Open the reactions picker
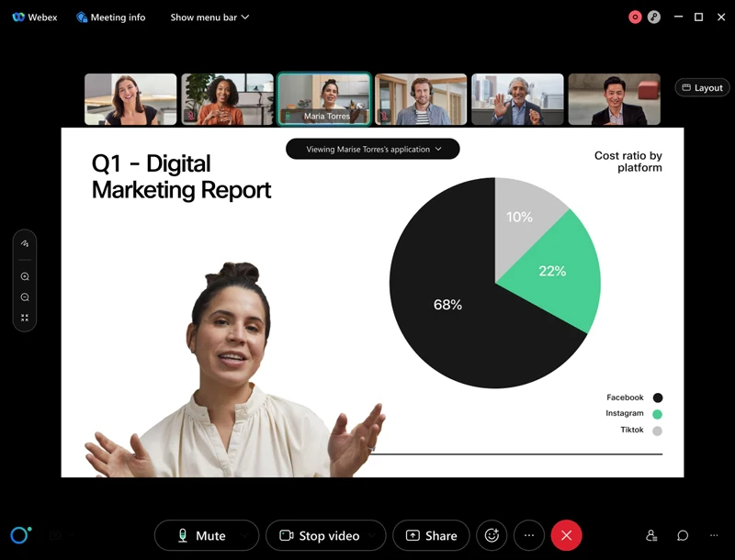735x560 pixels. click(492, 535)
